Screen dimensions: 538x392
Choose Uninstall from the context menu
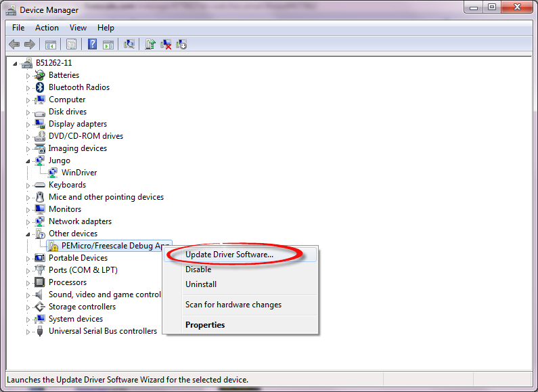pyautogui.click(x=240, y=284)
